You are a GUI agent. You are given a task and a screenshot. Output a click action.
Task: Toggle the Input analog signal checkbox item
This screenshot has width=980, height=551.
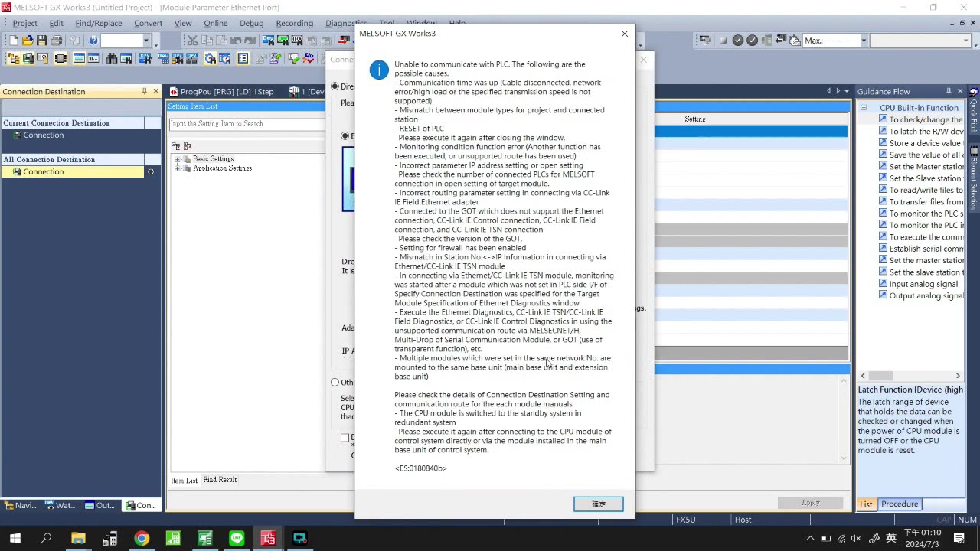point(883,284)
